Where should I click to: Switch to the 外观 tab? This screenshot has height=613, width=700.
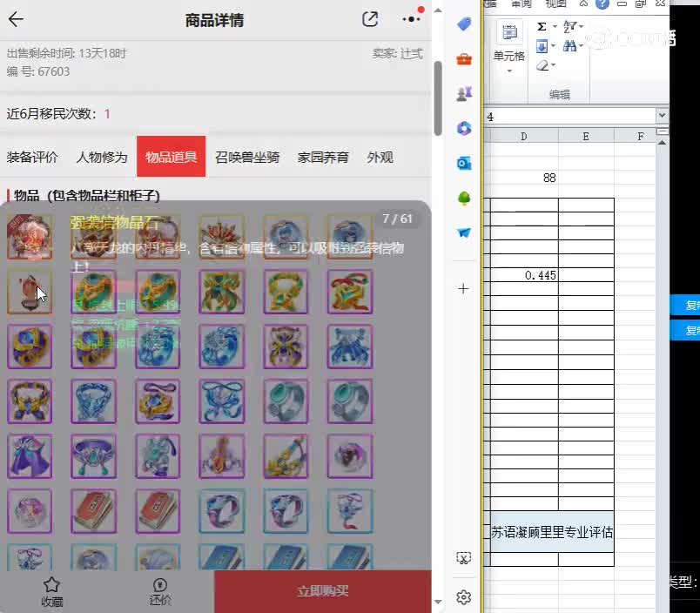pyautogui.click(x=380, y=157)
